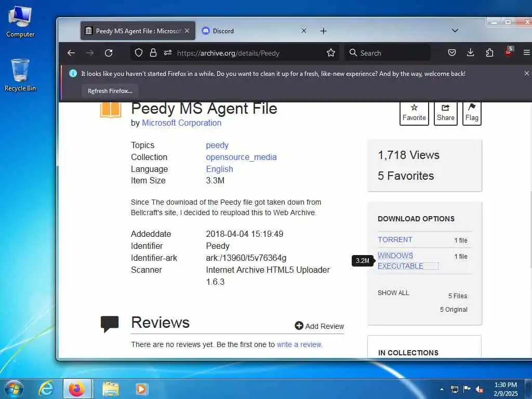532x399 pixels.
Task: Click the identifier-ark value ark:/13960/t5v76364g
Action: click(x=246, y=258)
